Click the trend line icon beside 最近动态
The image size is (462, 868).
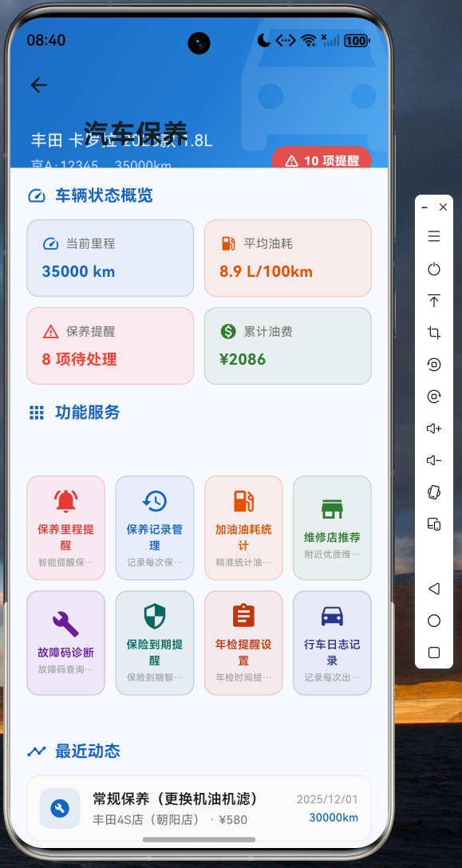pos(37,752)
